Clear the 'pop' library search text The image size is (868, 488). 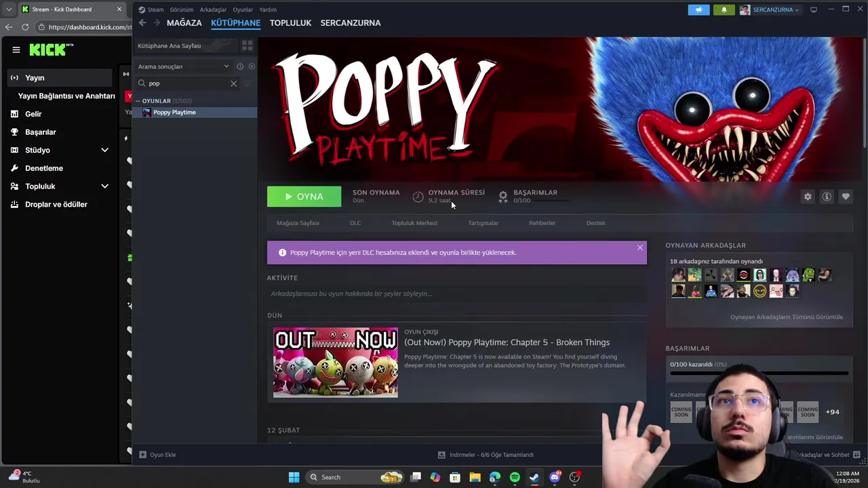point(233,83)
